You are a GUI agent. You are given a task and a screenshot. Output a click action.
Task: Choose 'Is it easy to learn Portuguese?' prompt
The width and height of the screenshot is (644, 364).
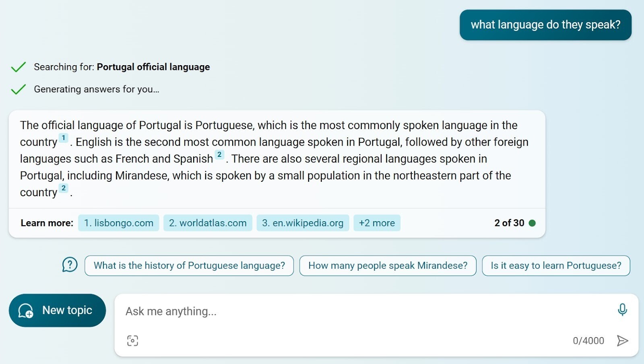click(x=556, y=265)
